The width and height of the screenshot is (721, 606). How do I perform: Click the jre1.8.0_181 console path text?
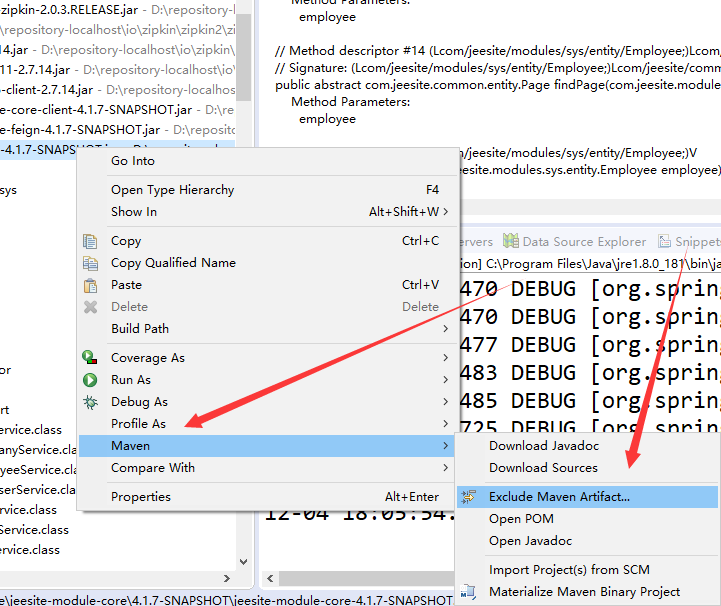coord(591,264)
